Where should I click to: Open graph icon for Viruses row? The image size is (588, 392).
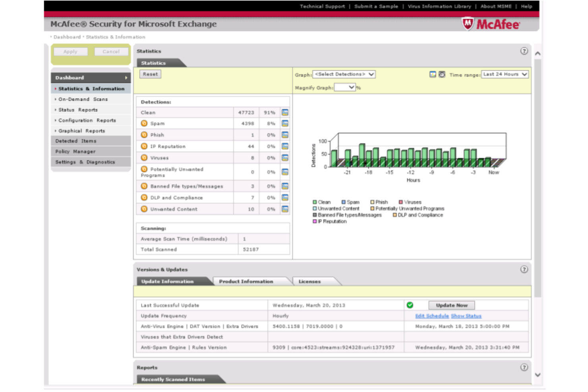285,158
